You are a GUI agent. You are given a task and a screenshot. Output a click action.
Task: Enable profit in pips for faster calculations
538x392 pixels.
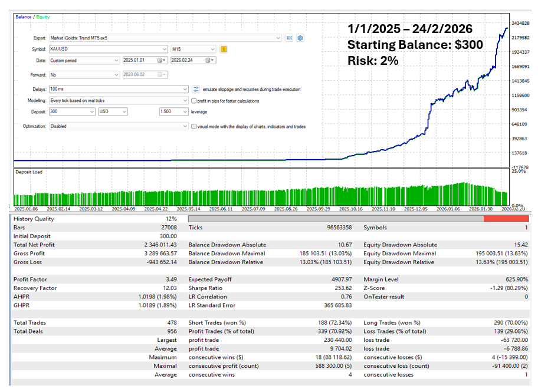point(194,101)
